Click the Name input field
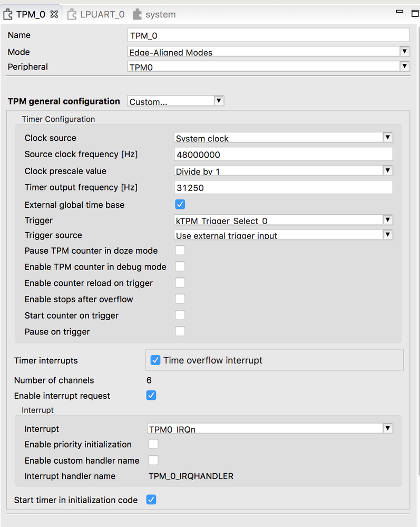Image resolution: width=420 pixels, height=527 pixels. pos(269,35)
